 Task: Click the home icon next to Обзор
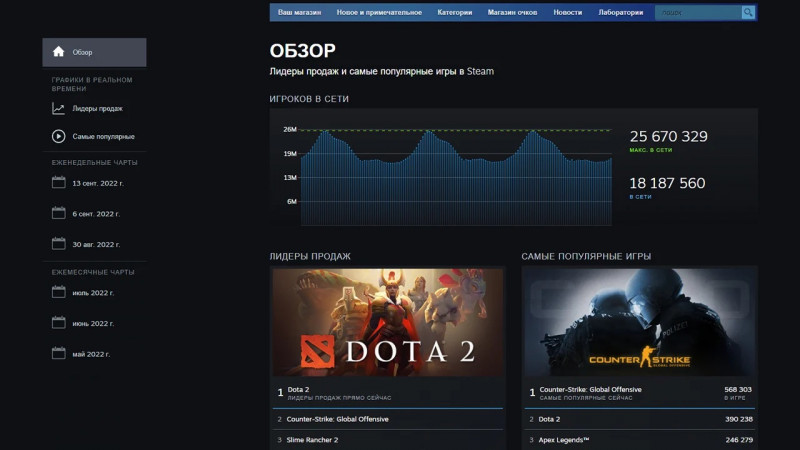pos(58,52)
